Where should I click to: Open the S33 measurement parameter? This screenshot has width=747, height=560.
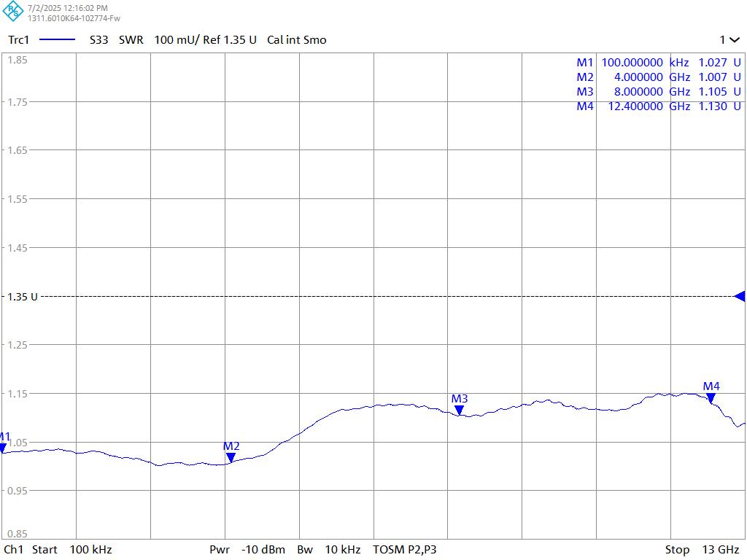click(98, 40)
